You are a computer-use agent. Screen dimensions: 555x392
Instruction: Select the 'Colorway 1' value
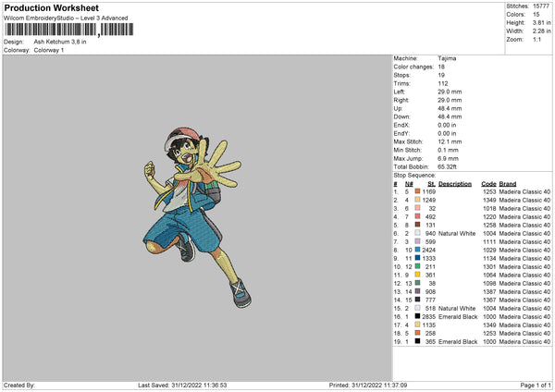(x=49, y=50)
